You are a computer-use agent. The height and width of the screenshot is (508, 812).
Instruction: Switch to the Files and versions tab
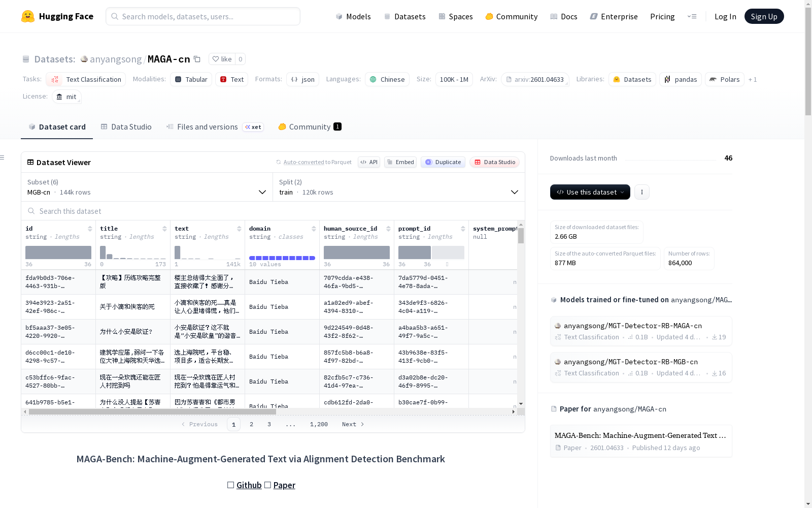[215, 127]
